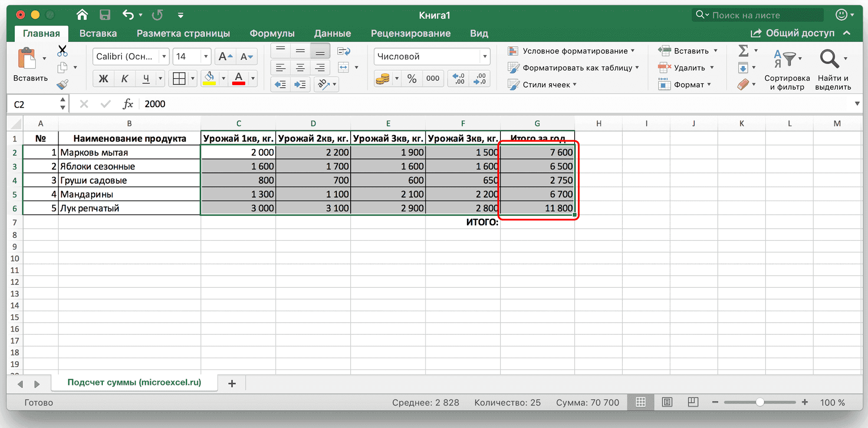Click the AutoSum Σ icon
868x428 pixels.
coord(743,51)
